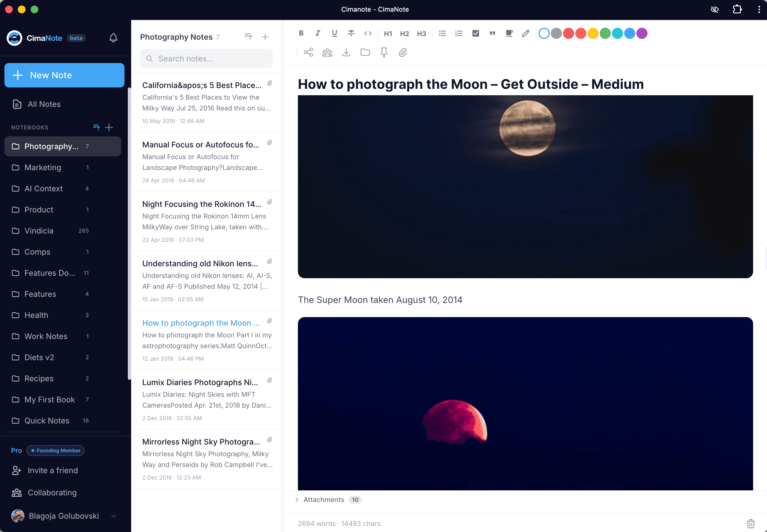Attach a file using the paperclip icon
Screen dimensions: 767x532
(x=403, y=52)
